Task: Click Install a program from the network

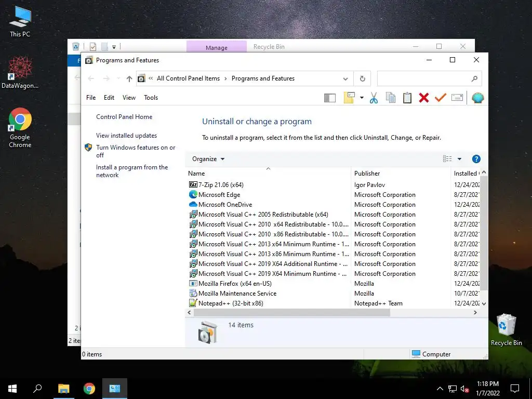Action: 132,171
